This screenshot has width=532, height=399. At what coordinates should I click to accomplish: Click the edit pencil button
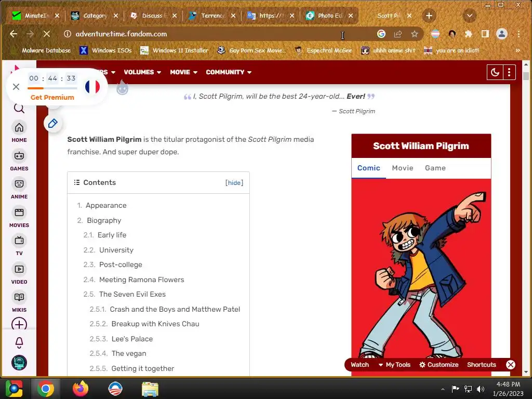click(52, 123)
